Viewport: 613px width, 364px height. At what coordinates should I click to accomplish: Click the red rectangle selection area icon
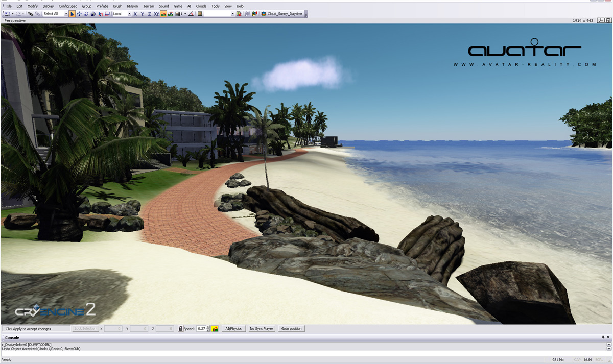coord(107,14)
